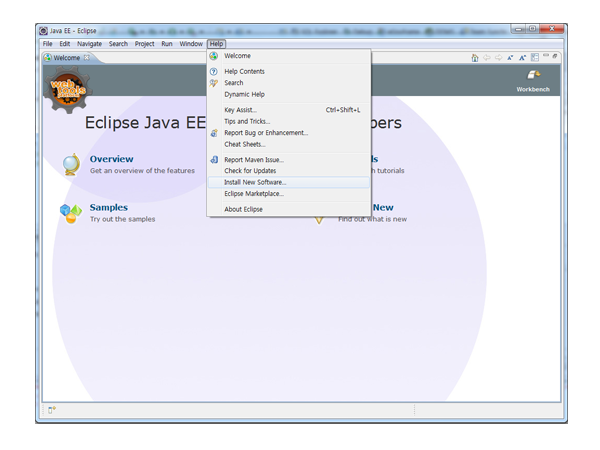The height and width of the screenshot is (450, 600).
Task: Close the Welcome tab
Action: pyautogui.click(x=86, y=58)
